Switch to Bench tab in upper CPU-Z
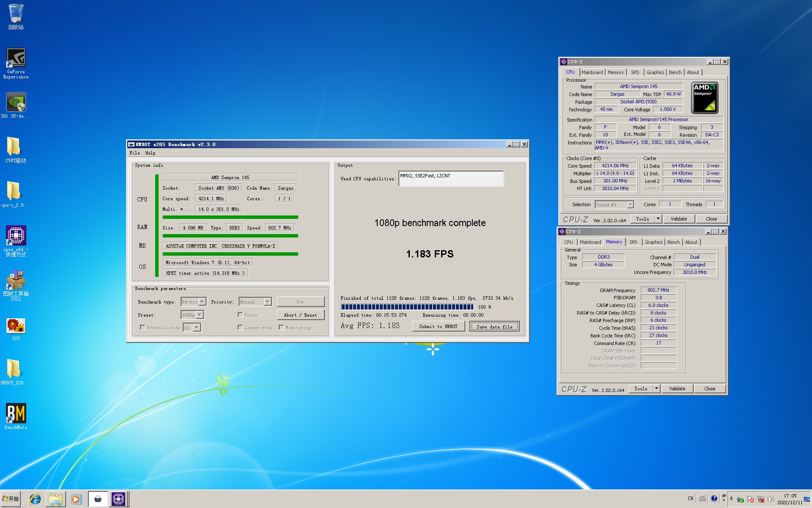The width and height of the screenshot is (812, 508). tap(675, 72)
